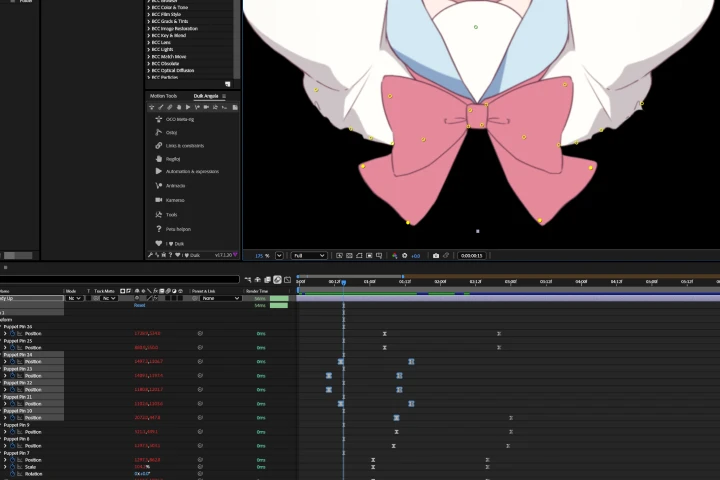Toggle stopwatch for Puppet Pin 25 Position
The height and width of the screenshot is (480, 720).
point(13,348)
